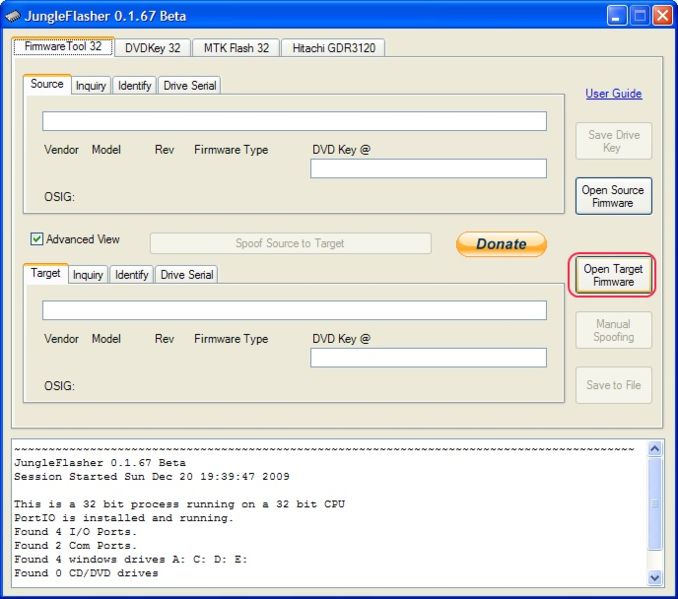
Task: Click the orange Donate button
Action: tap(501, 244)
